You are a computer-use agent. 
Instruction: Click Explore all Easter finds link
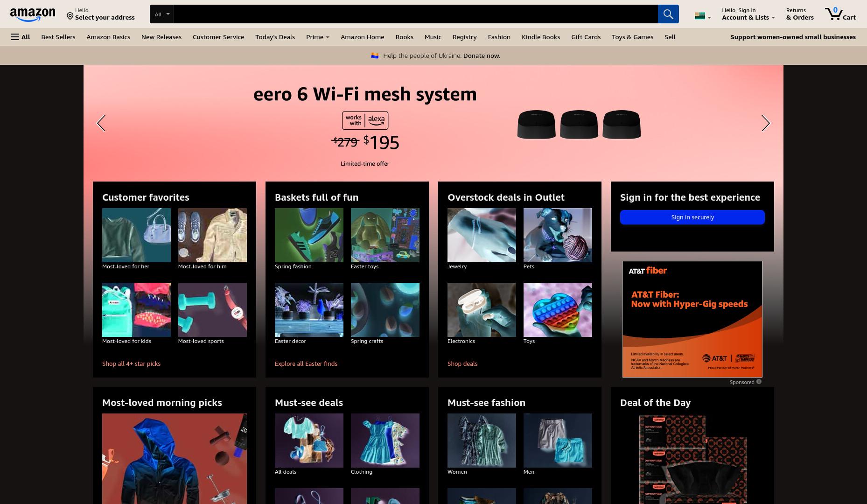[x=306, y=364]
